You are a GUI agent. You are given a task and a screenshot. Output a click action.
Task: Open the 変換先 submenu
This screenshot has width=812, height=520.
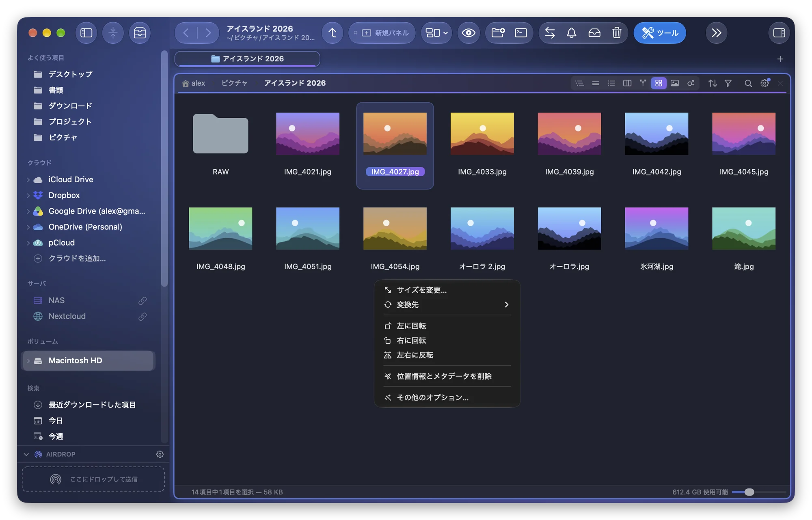447,304
